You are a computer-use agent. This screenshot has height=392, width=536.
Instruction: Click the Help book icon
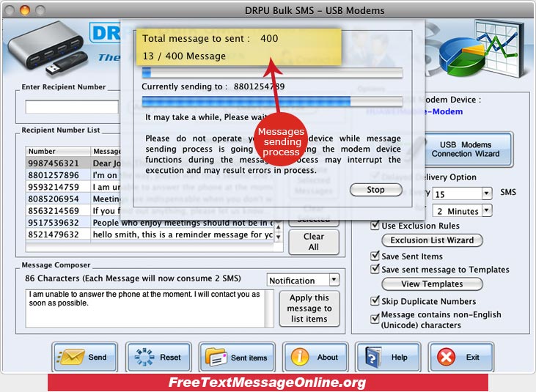point(373,357)
